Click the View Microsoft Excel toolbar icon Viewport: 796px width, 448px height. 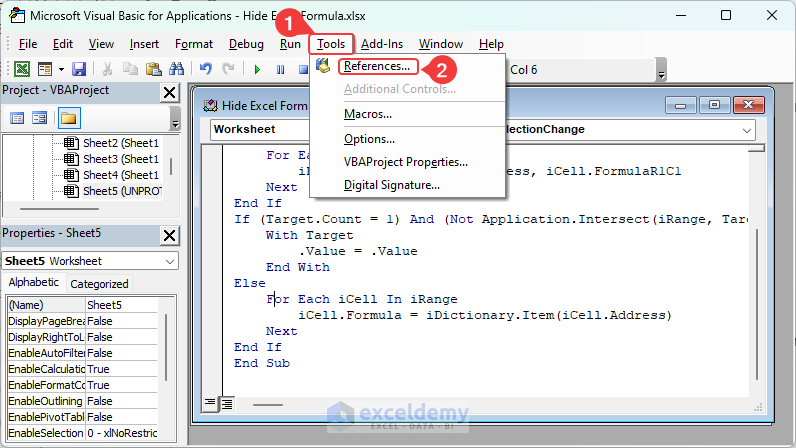22,69
